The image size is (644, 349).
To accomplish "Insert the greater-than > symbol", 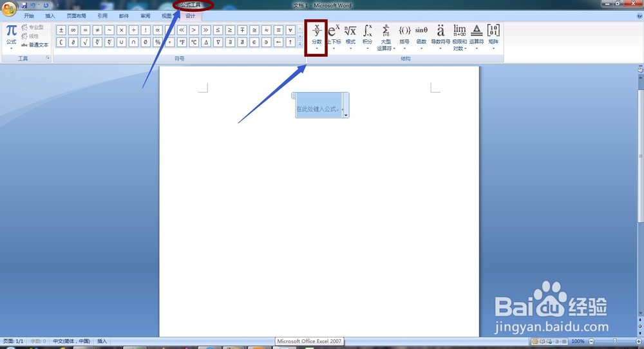I will pyautogui.click(x=194, y=30).
